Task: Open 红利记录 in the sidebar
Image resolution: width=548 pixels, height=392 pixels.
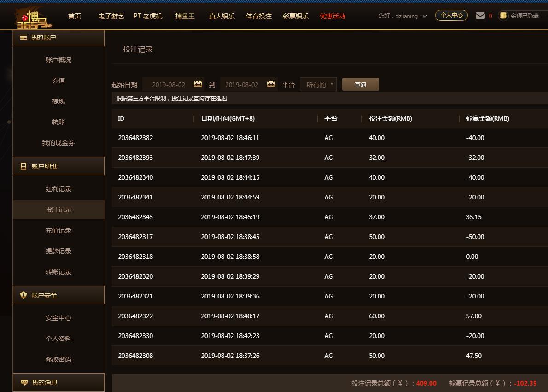Action: 58,189
